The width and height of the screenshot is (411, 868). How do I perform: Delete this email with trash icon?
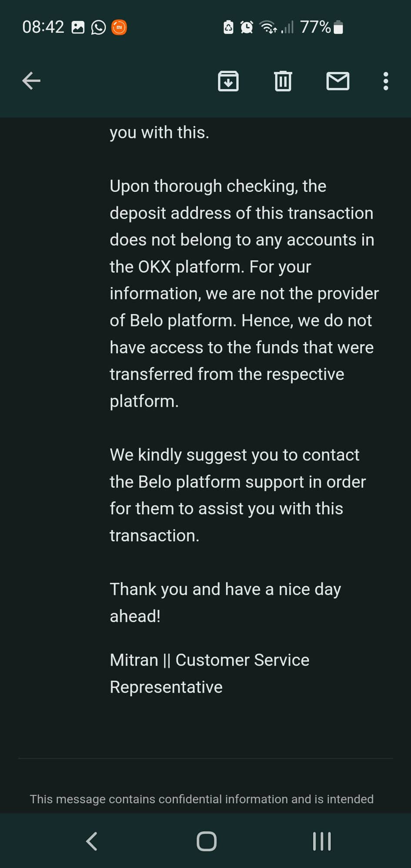pyautogui.click(x=283, y=81)
